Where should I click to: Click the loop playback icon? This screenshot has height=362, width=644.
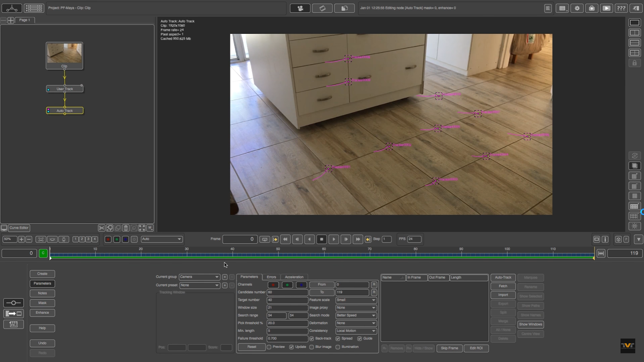(x=264, y=239)
